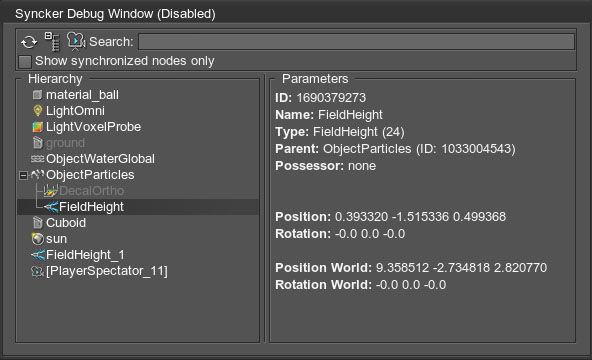Click the refresh arrows icon in toolbar
592x360 pixels.
(29, 42)
